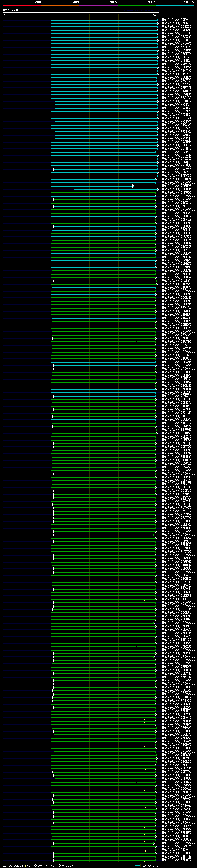Click hit label UniRef100_B6T7Z4
This screenshot has height=868, width=197.
coord(176,118)
